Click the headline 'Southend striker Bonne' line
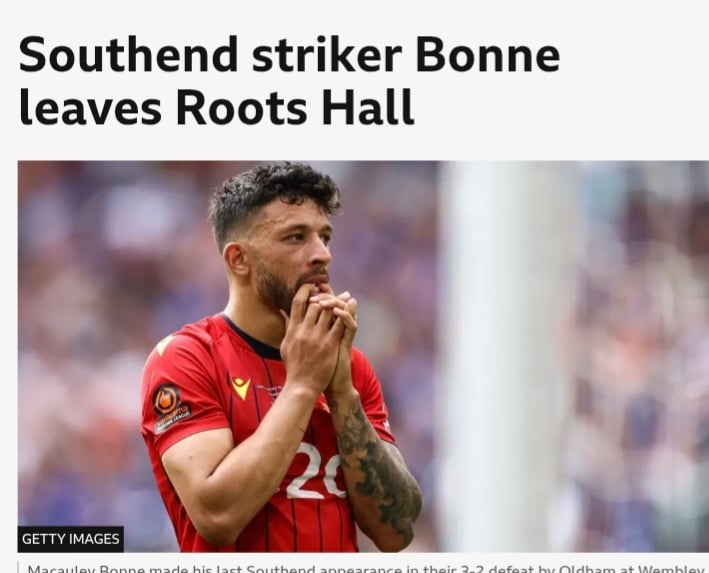Image resolution: width=709 pixels, height=573 pixels. coord(289,54)
